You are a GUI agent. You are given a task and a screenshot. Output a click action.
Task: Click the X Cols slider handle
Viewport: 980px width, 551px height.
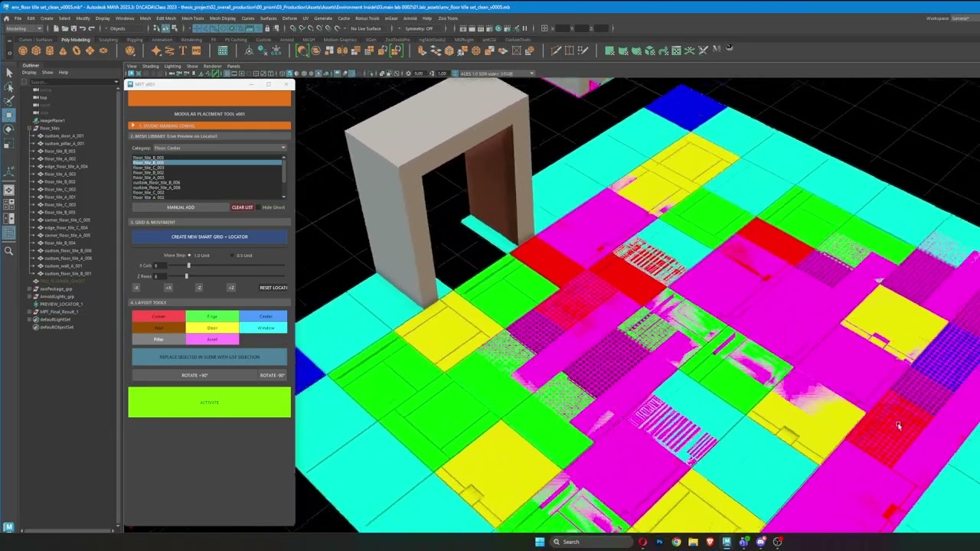(x=189, y=266)
